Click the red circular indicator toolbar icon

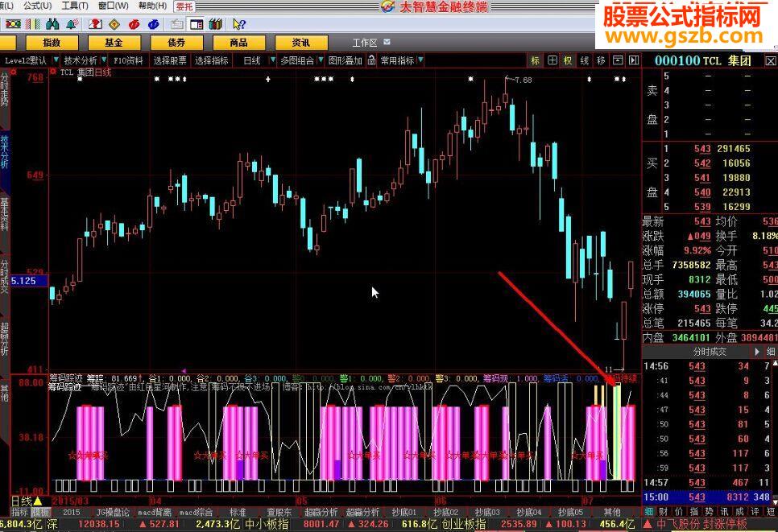tap(134, 23)
